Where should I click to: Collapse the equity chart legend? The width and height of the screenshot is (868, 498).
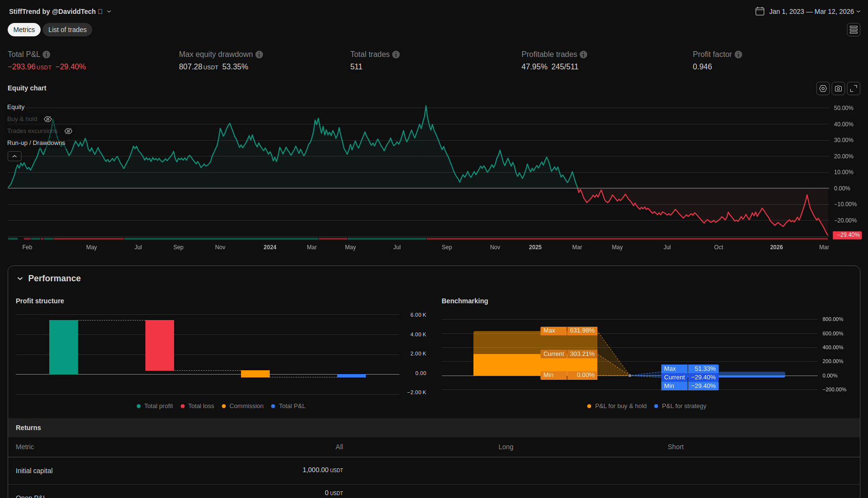click(14, 156)
